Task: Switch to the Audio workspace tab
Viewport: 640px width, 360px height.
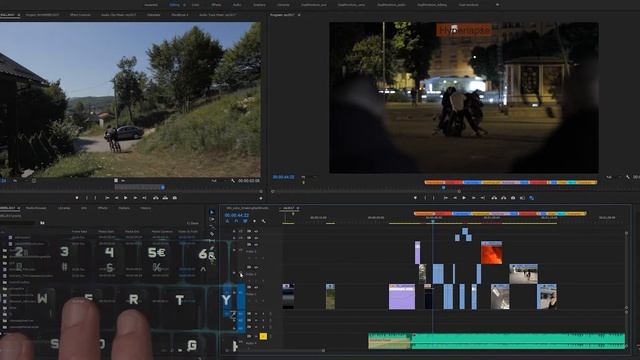Action: click(237, 4)
